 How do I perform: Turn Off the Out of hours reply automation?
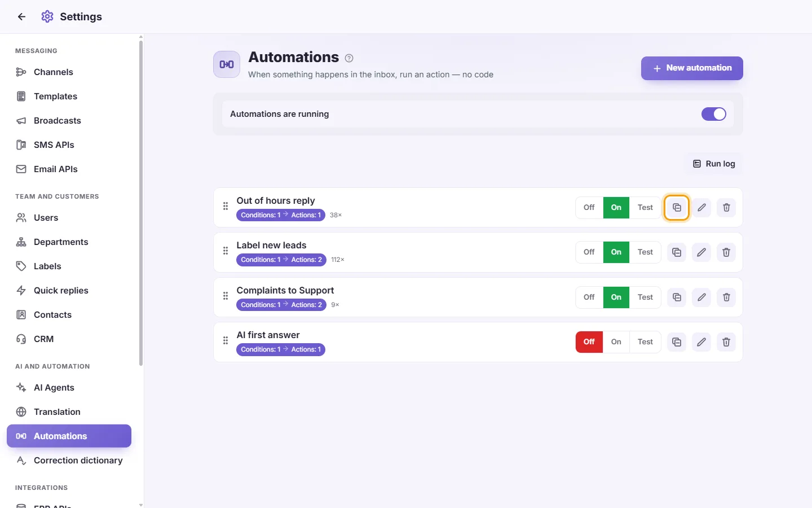click(x=589, y=208)
